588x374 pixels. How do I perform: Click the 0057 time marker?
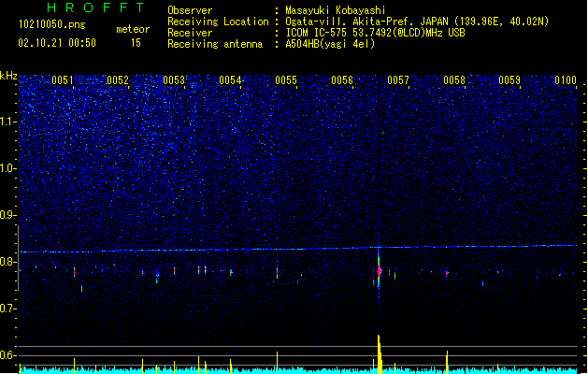point(398,80)
